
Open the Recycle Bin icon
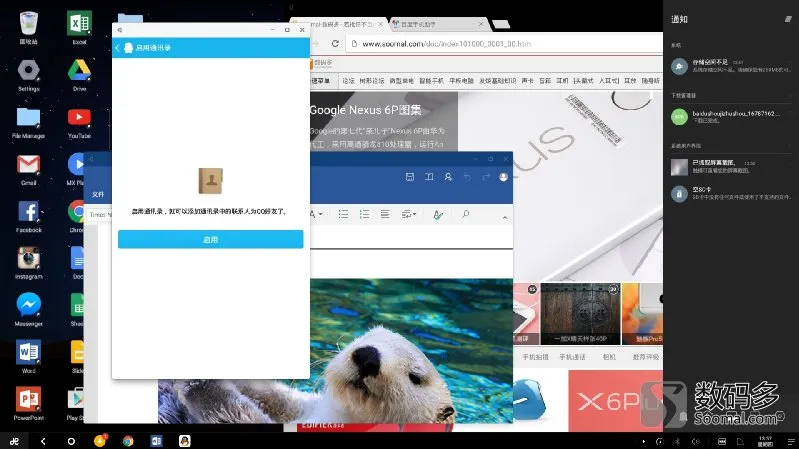(29, 28)
